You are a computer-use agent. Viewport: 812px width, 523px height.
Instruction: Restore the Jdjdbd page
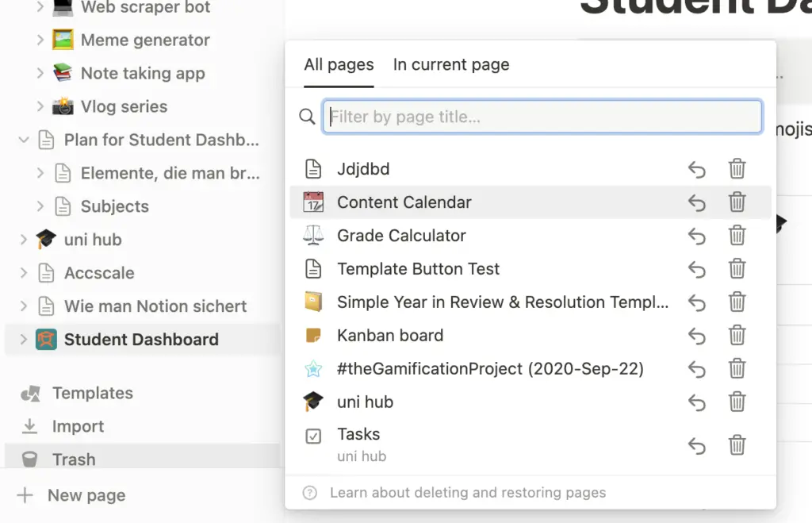(697, 169)
